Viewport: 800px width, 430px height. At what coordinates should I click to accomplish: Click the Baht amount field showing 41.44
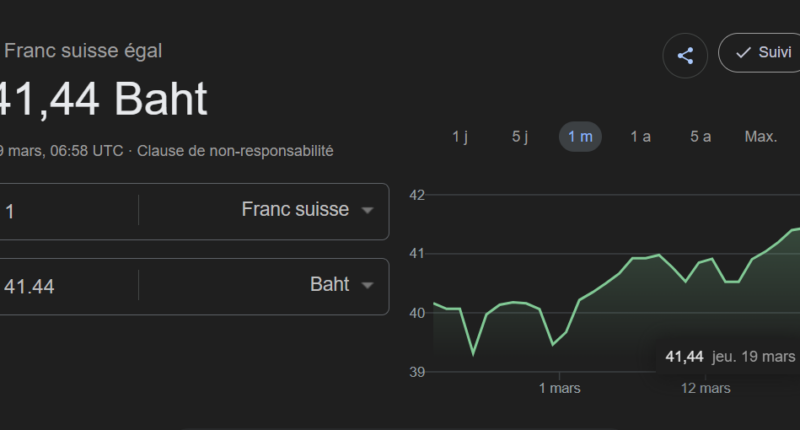click(x=68, y=286)
